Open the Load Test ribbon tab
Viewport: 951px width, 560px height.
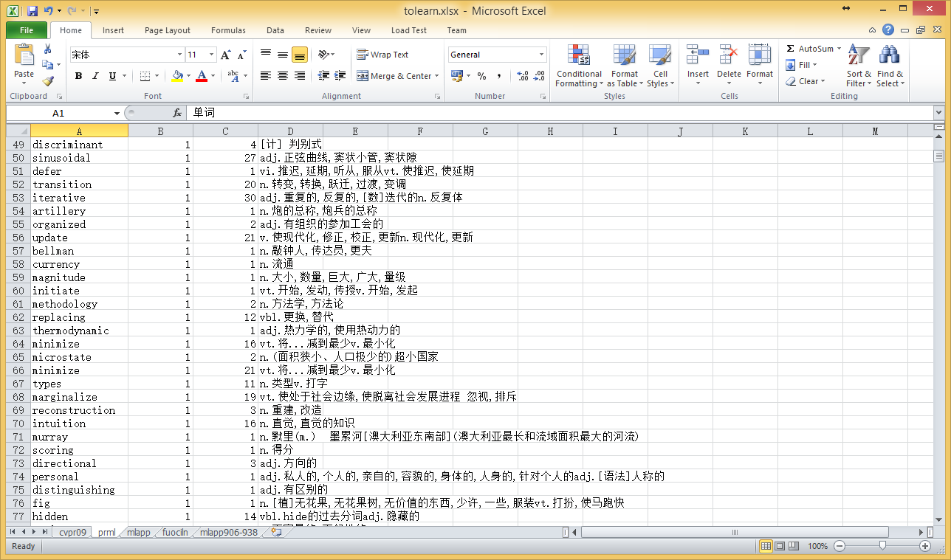[x=409, y=30]
